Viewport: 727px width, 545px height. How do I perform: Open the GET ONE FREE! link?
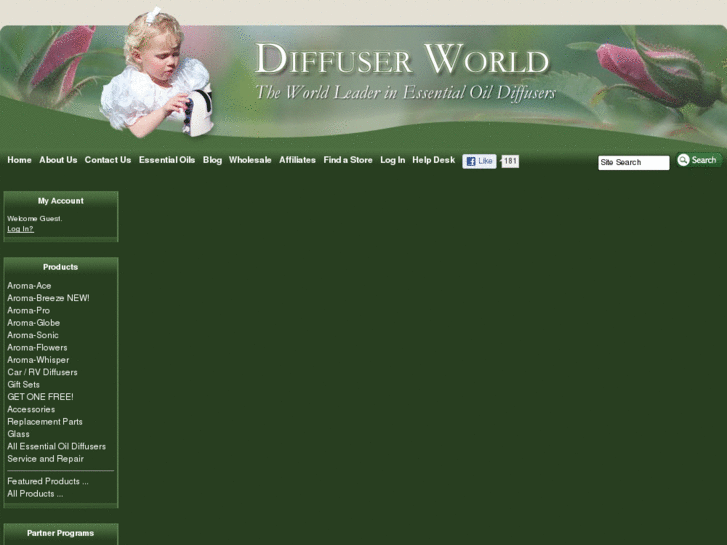click(40, 397)
